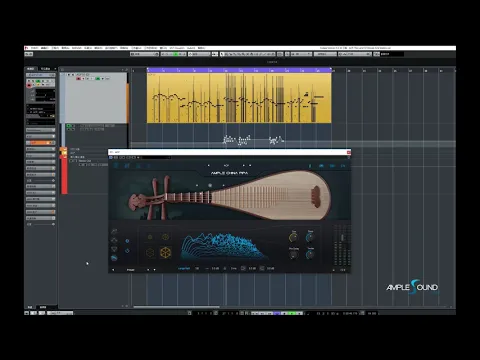Toggle the green button on the second track row
The height and width of the screenshot is (360, 480).
pos(69,126)
